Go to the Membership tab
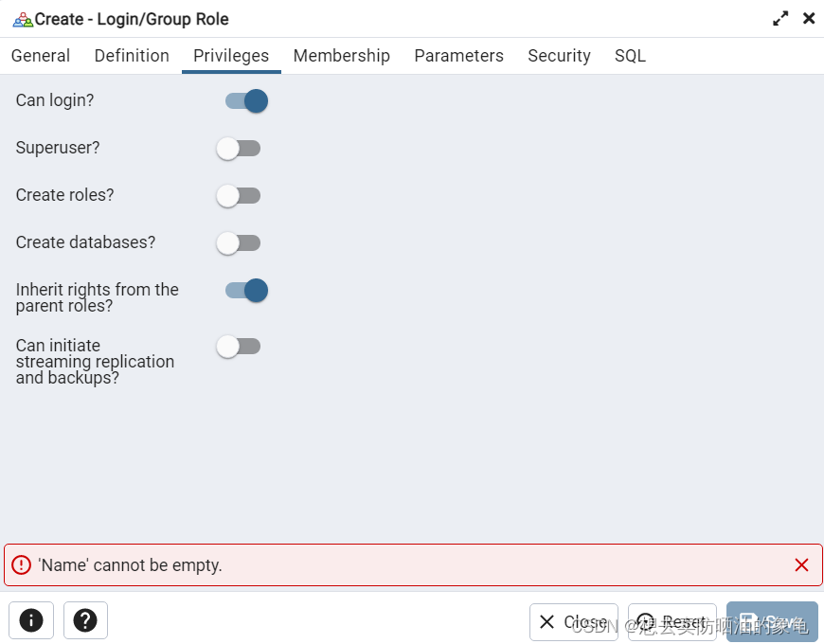Viewport: 824px width, 644px height. tap(342, 56)
